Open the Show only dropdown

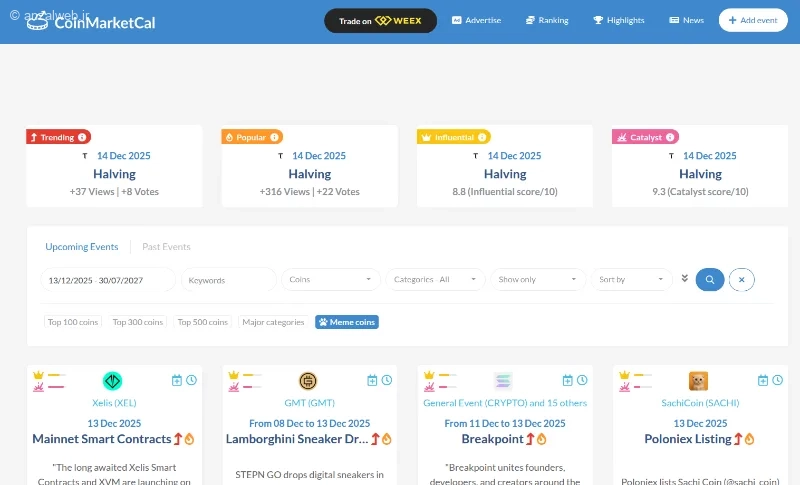click(538, 279)
